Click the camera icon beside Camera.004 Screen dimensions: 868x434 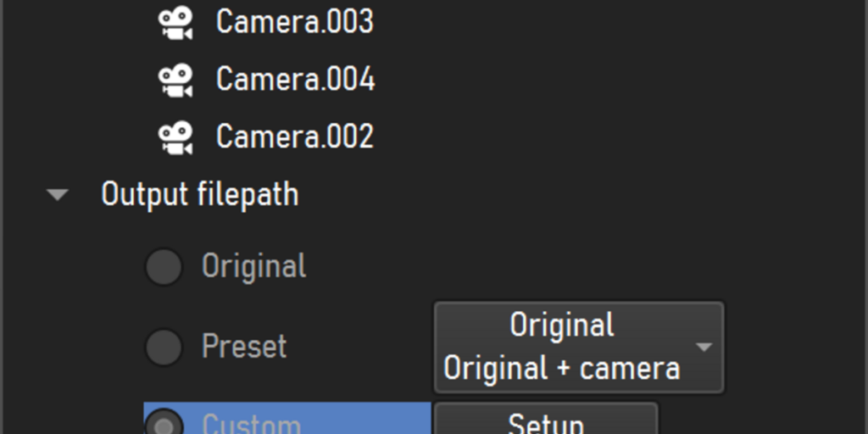(175, 81)
